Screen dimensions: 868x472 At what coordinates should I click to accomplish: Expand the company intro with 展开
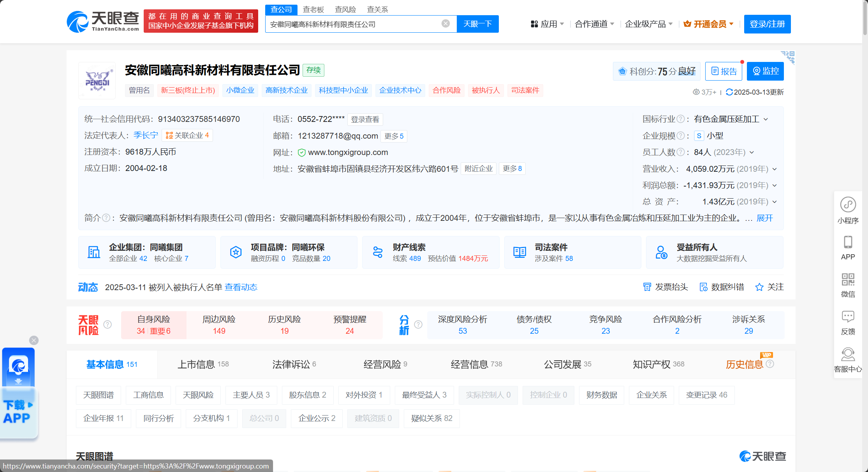click(764, 218)
